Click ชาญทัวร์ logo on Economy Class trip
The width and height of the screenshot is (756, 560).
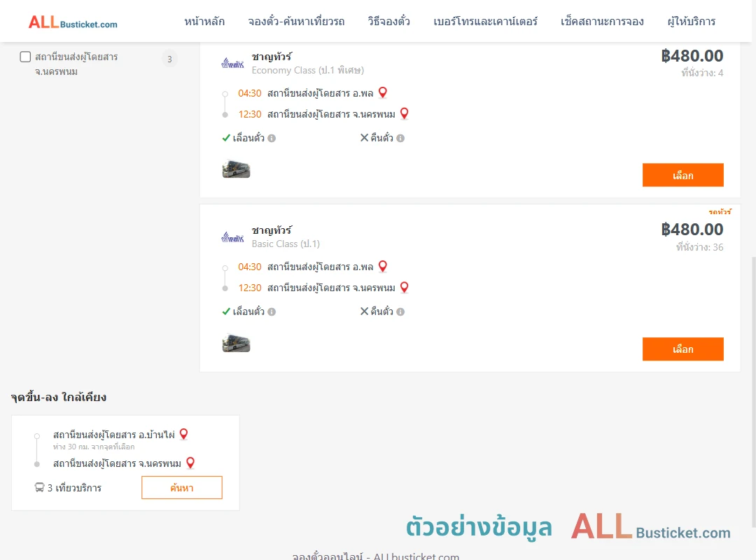coord(233,63)
